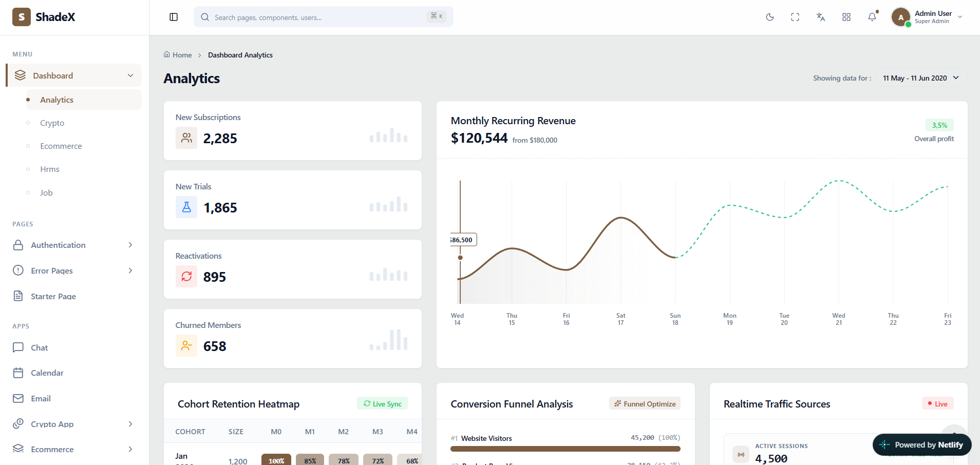Click the Powered by Netlify badge
The image size is (980, 465).
[922, 445]
